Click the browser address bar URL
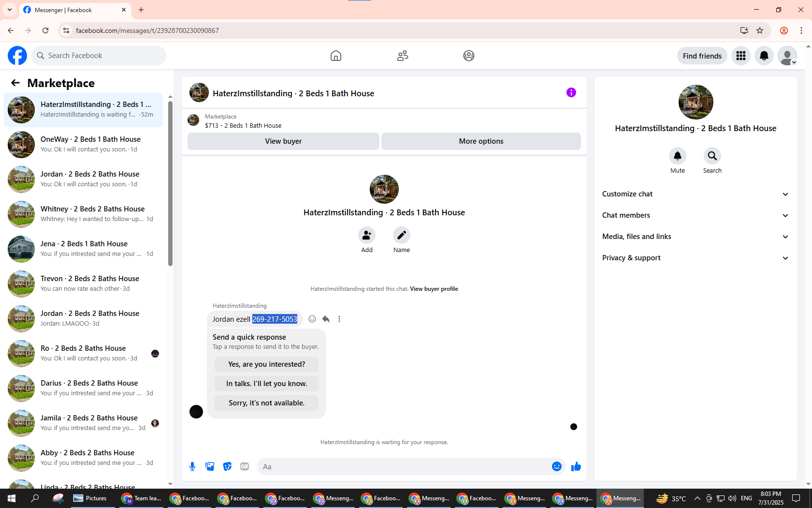 pyautogui.click(x=147, y=30)
